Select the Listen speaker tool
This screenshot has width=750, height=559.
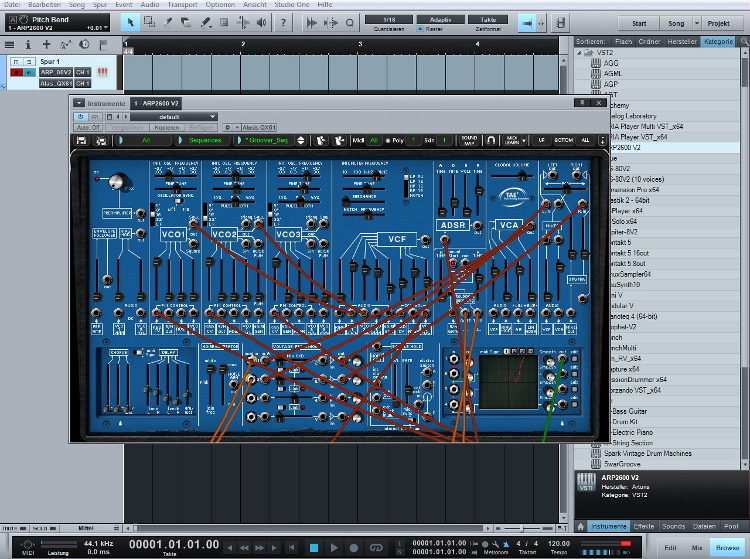(262, 22)
